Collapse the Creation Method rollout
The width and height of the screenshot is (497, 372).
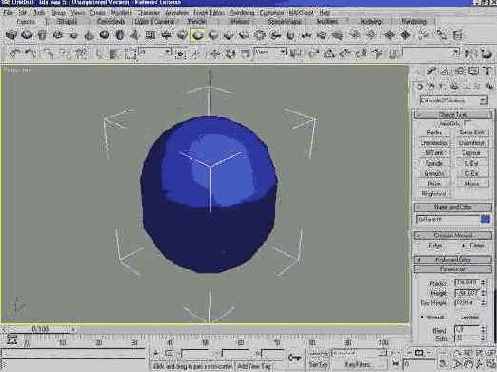(453, 235)
